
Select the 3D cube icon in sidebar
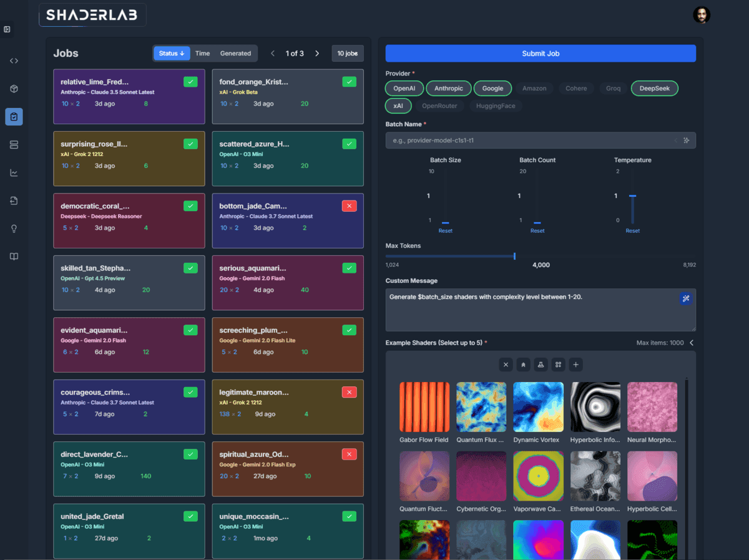coord(14,88)
